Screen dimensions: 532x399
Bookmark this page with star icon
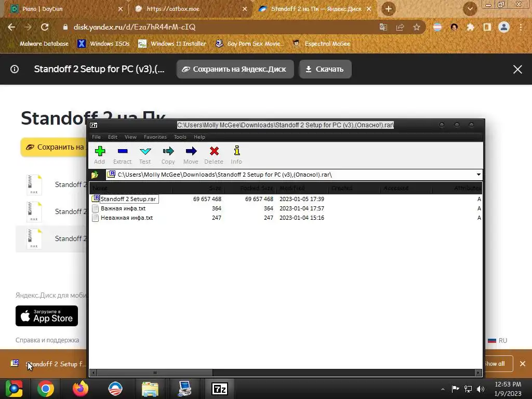(417, 27)
